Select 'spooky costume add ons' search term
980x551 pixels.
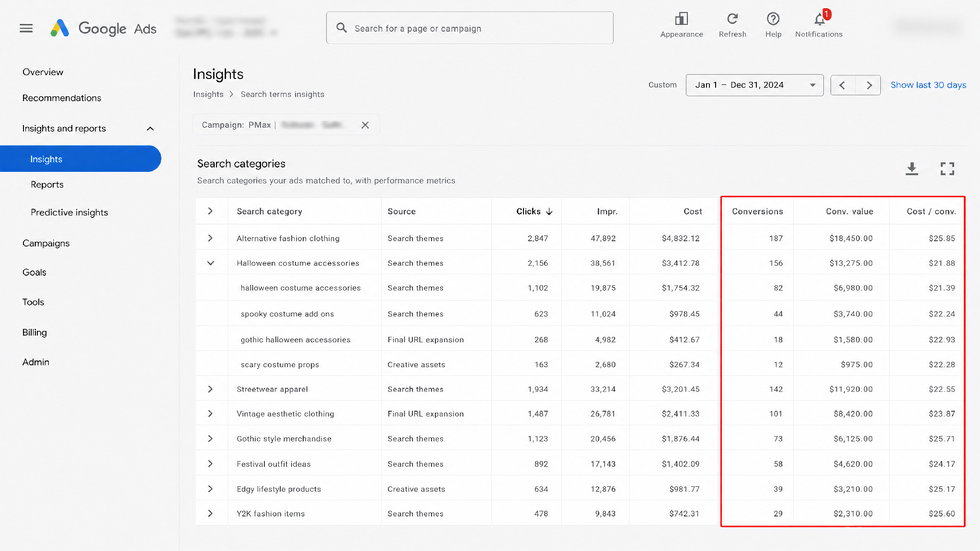point(287,314)
